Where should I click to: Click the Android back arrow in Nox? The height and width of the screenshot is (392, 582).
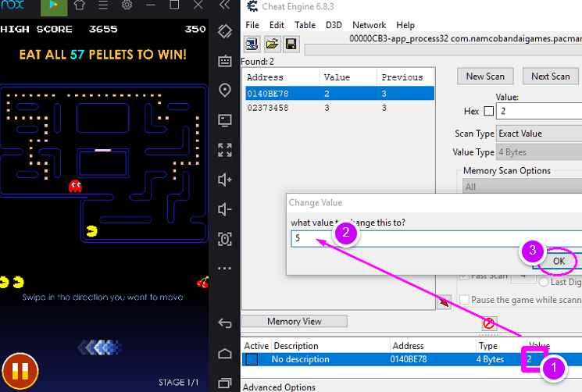[x=224, y=323]
